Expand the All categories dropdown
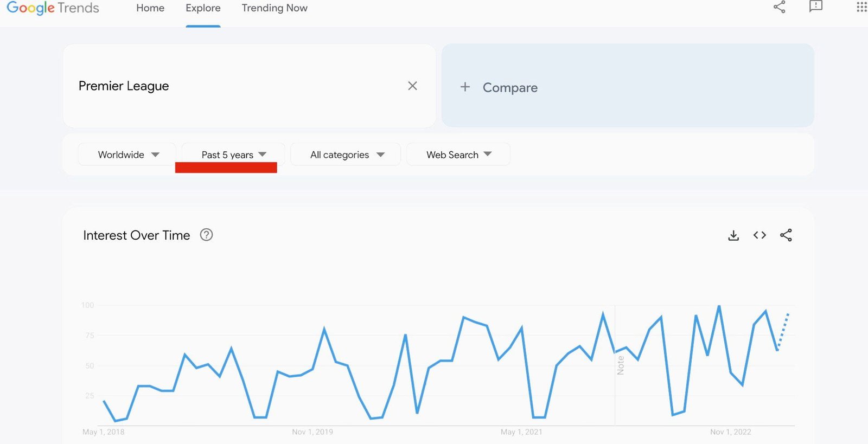Viewport: 868px width, 444px height. (x=346, y=155)
